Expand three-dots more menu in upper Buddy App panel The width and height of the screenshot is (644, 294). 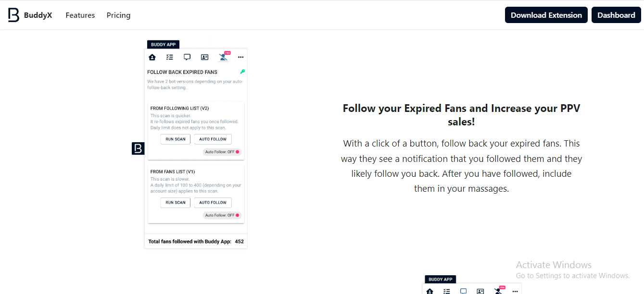[x=241, y=57]
